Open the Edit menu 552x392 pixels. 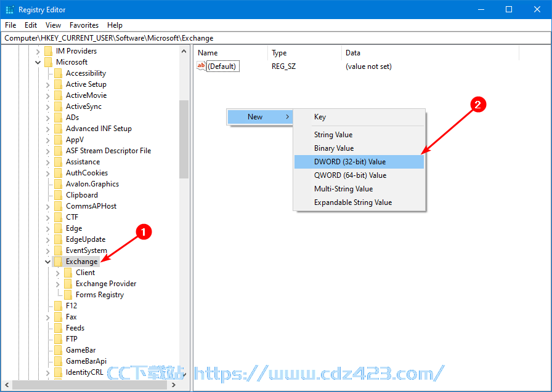pos(31,25)
